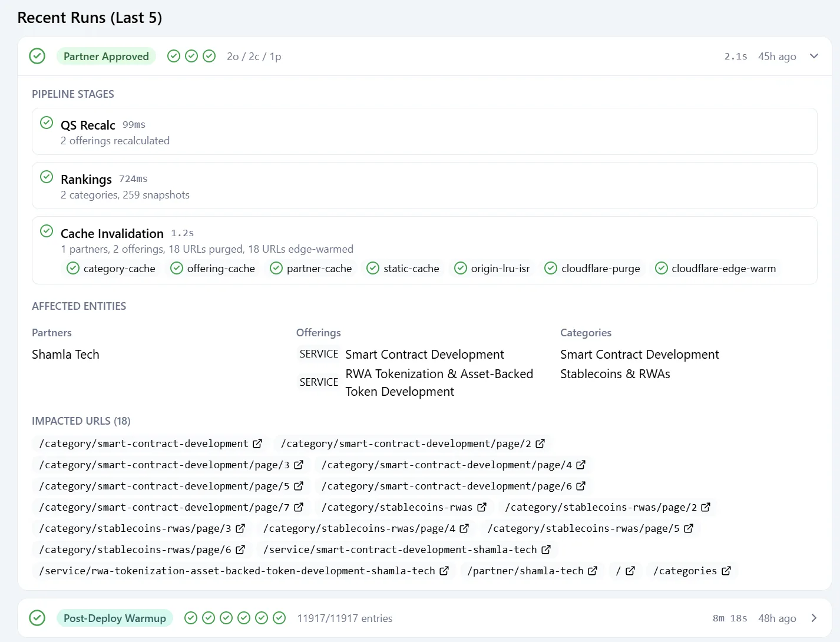Viewport: 840px width, 642px height.
Task: Select the Smart Contract Development offering
Action: pos(425,354)
